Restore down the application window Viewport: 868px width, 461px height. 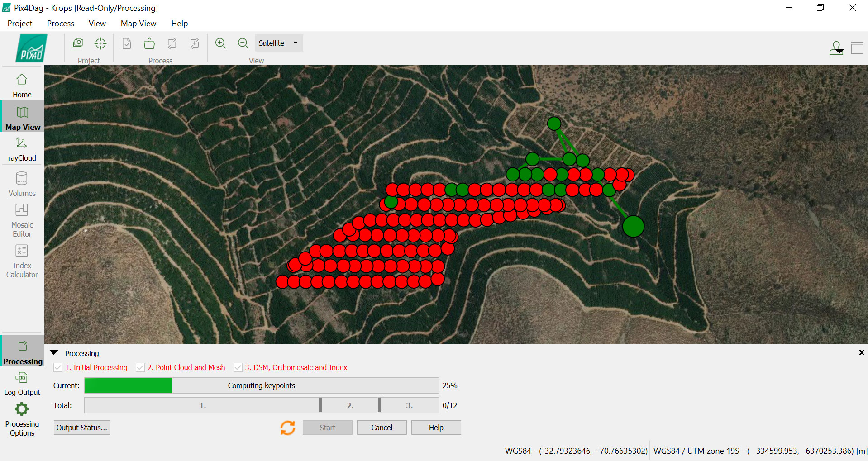pos(820,8)
